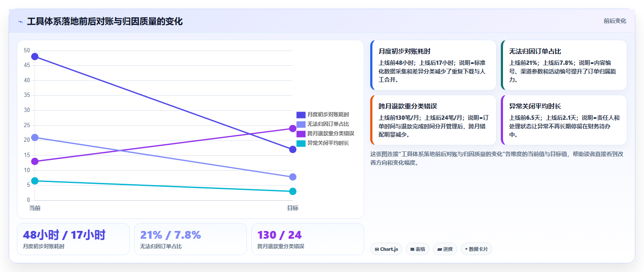Open the 异常关闭平均时长 info card heading
The image size is (644, 272).
point(535,106)
